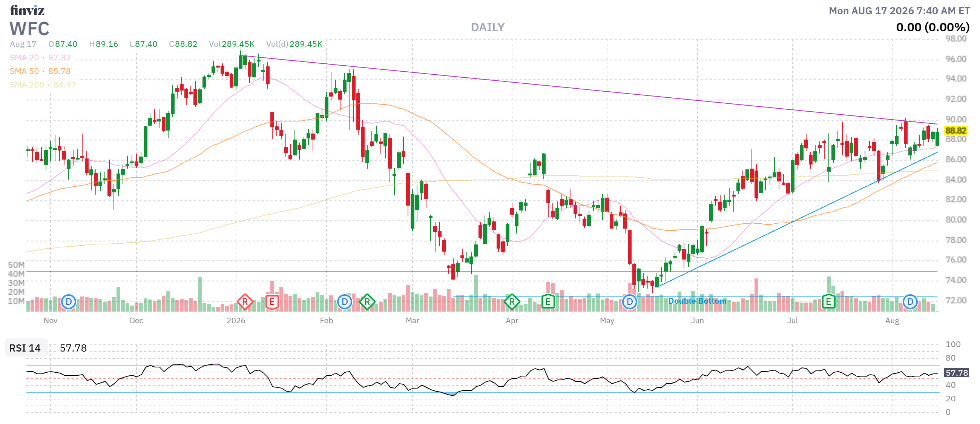Click the May label on the time axis
Screen dimensions: 980x424
[x=607, y=321]
